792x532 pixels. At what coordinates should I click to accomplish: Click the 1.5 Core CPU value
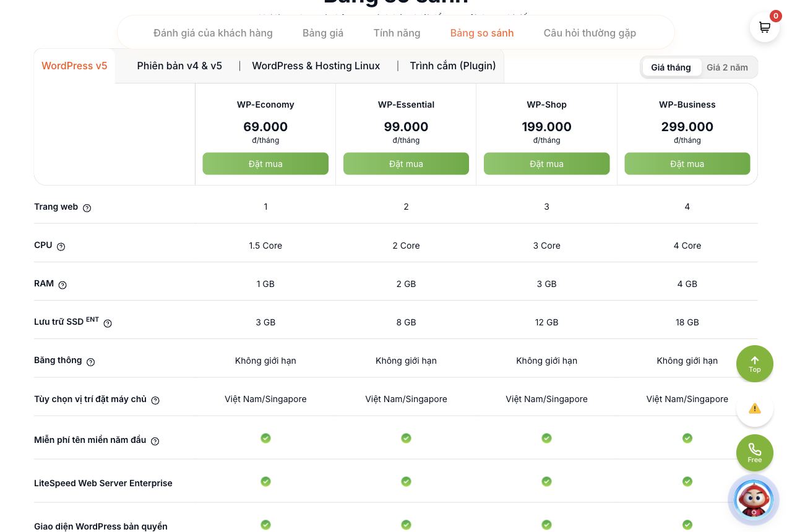point(265,246)
